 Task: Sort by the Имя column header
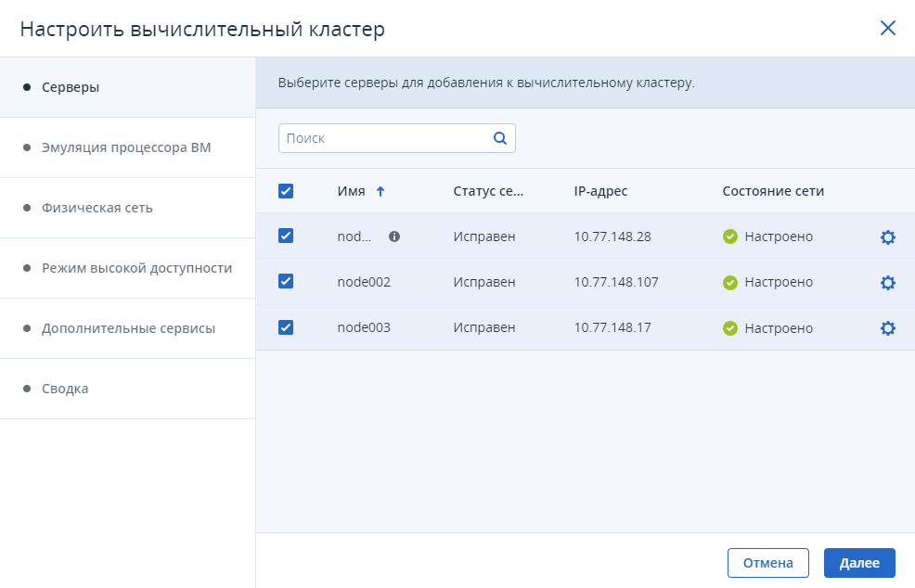click(352, 191)
